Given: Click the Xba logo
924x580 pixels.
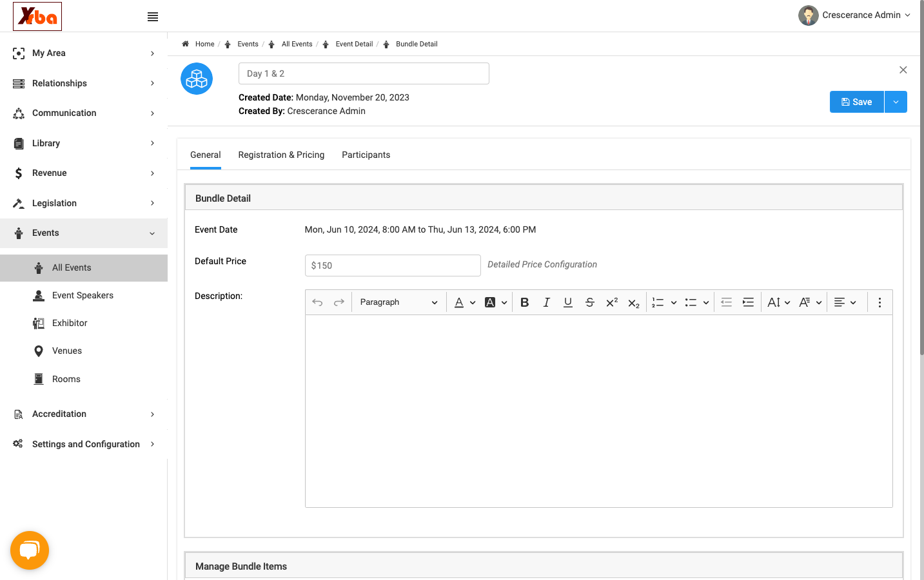Looking at the screenshot, I should 37,16.
